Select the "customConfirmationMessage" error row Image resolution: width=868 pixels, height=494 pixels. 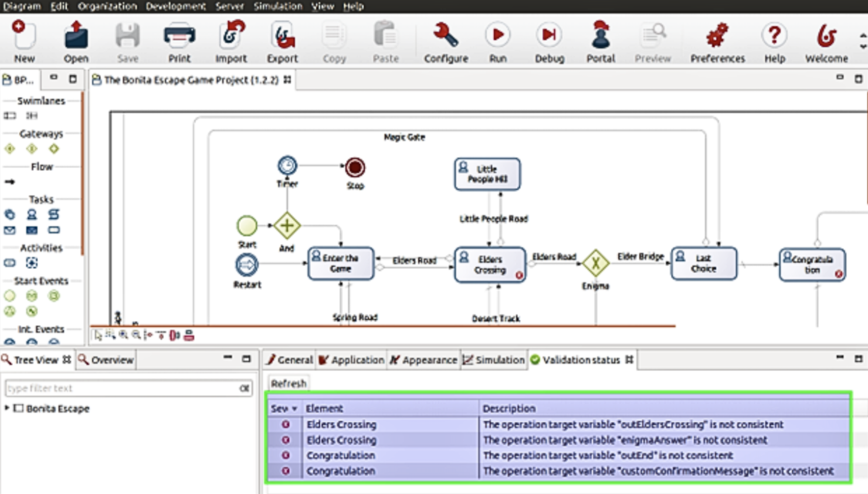[x=559, y=471]
